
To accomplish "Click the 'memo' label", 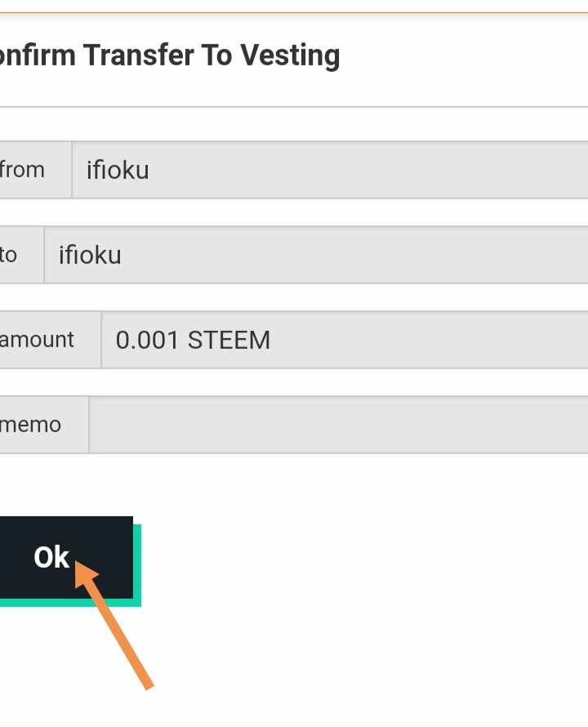I will 33,425.
